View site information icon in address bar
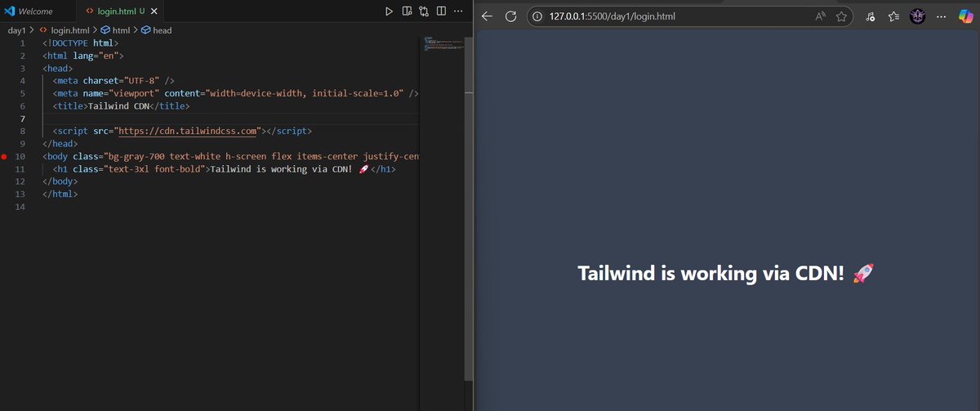This screenshot has width=980, height=411. pos(537,16)
